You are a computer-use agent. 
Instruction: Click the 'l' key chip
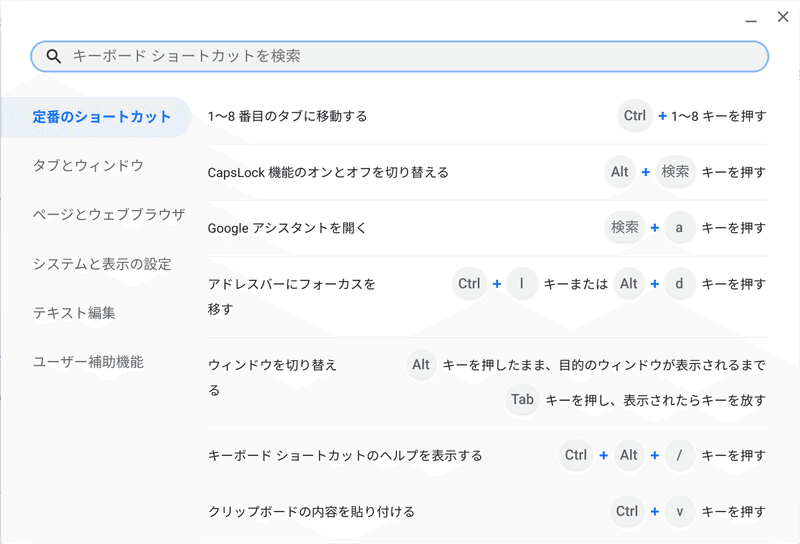(522, 284)
